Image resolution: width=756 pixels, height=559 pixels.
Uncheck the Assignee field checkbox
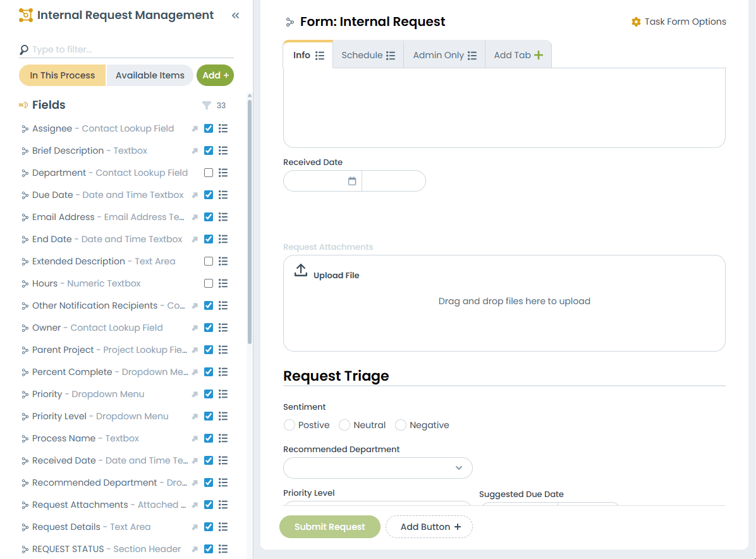point(209,128)
